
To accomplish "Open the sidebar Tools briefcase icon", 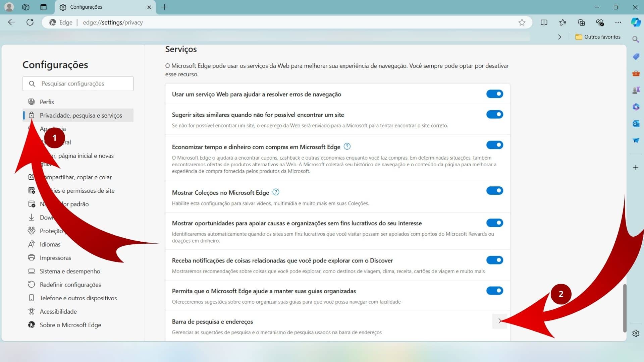I will point(636,73).
